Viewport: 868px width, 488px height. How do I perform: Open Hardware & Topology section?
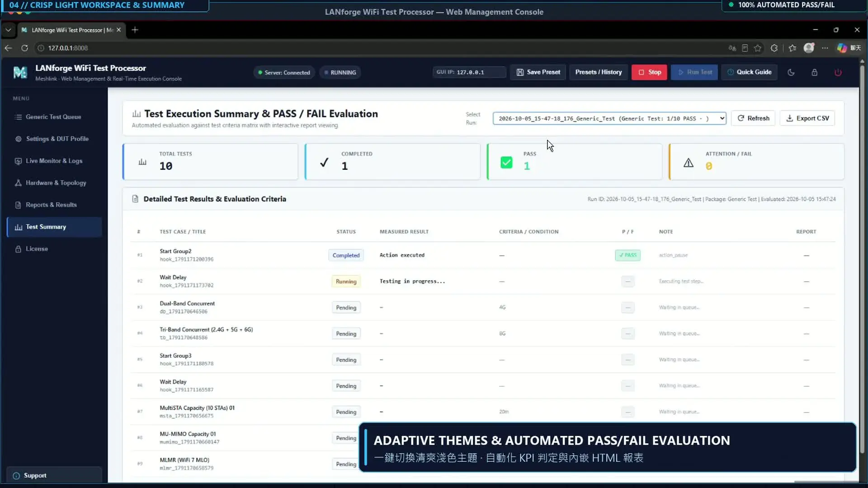(54, 183)
